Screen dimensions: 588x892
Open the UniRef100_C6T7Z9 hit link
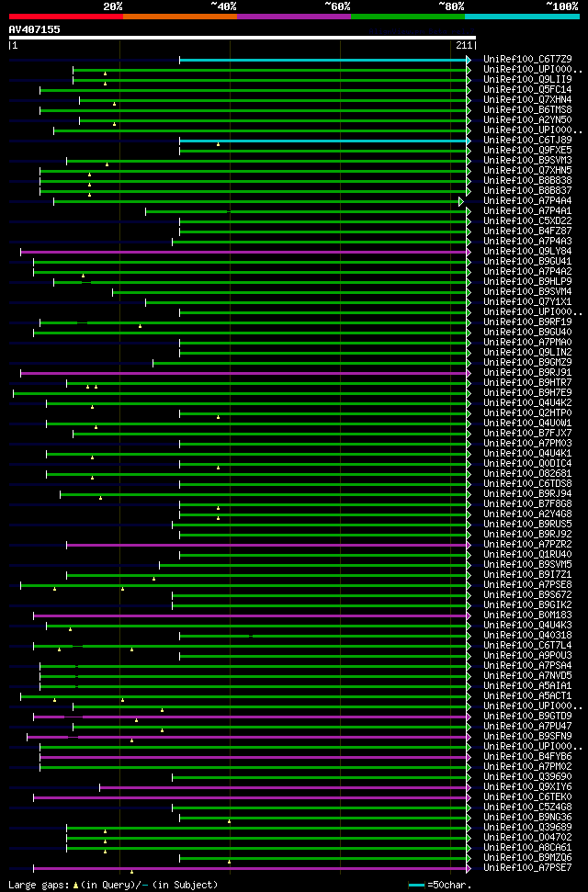click(527, 59)
